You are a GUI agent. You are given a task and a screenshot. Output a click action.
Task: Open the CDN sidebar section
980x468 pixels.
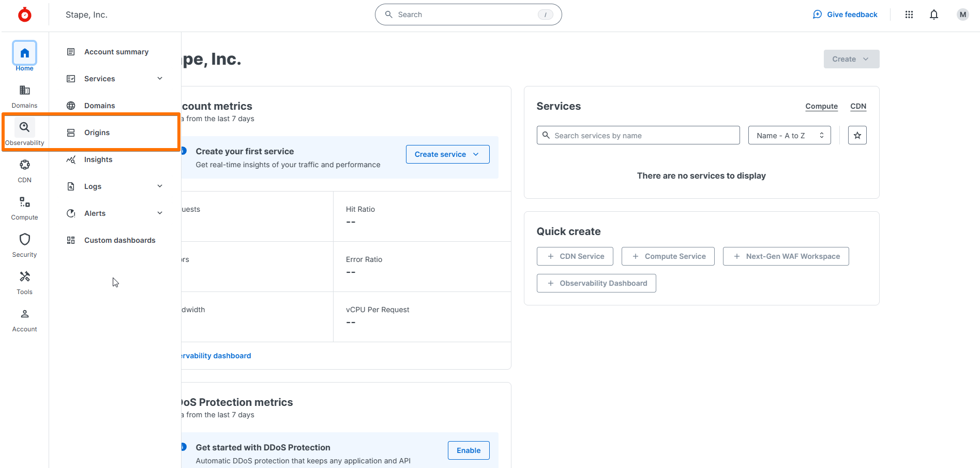pos(24,171)
